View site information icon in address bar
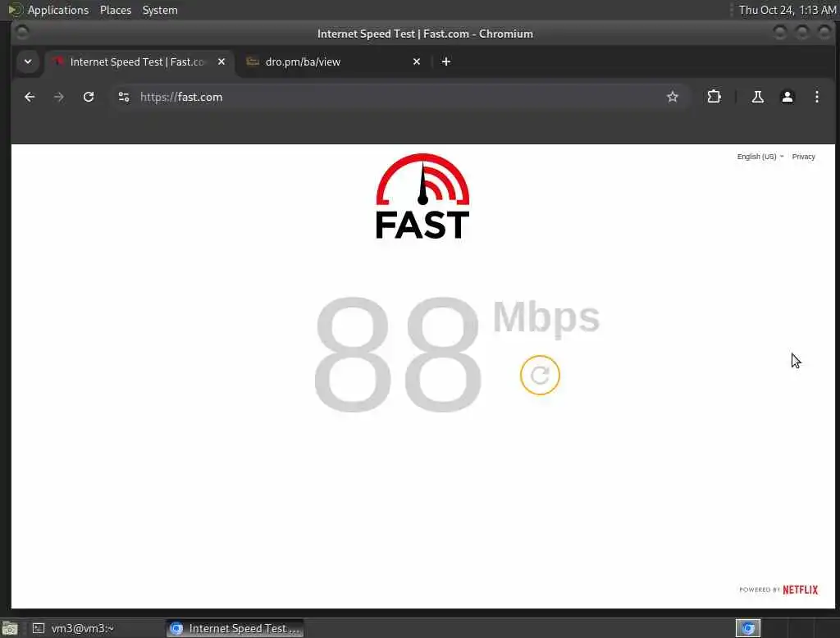Viewport: 840px width, 638px height. point(124,97)
